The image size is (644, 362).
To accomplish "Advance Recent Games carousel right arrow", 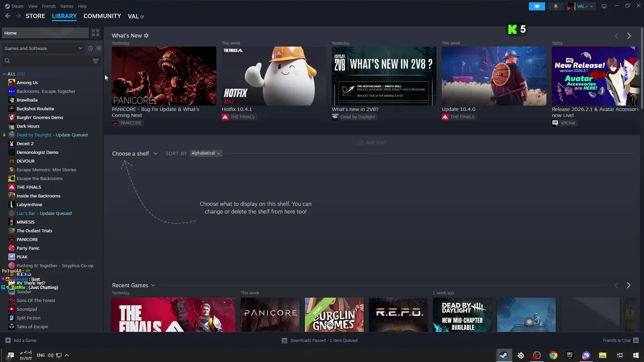I will pos(628,285).
